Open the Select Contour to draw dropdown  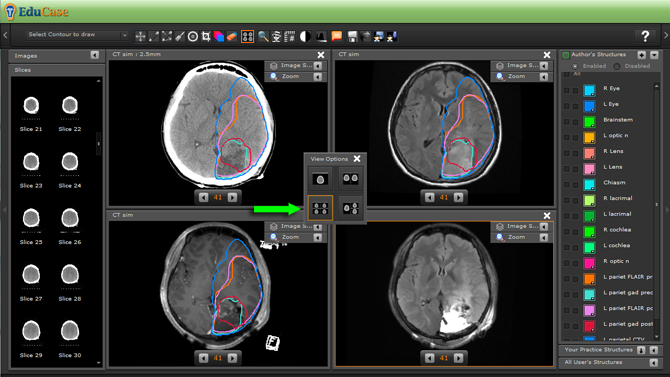[77, 35]
